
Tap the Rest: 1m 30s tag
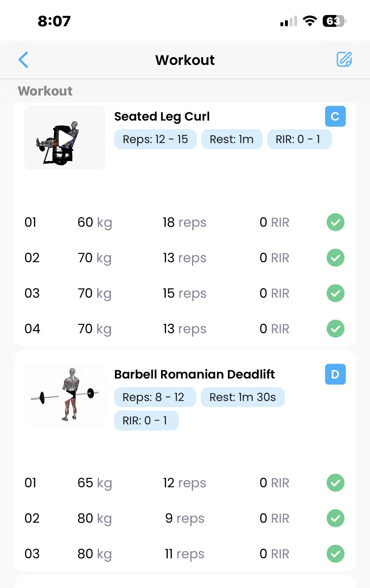pos(242,397)
